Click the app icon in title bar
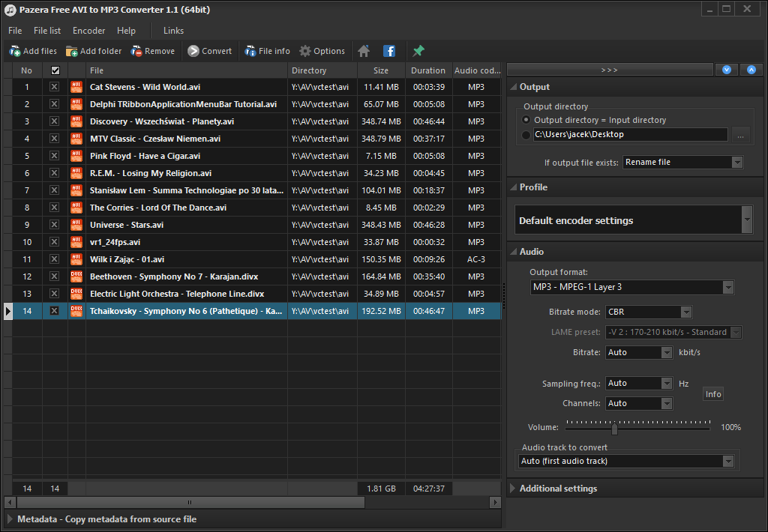The image size is (768, 532). point(10,10)
